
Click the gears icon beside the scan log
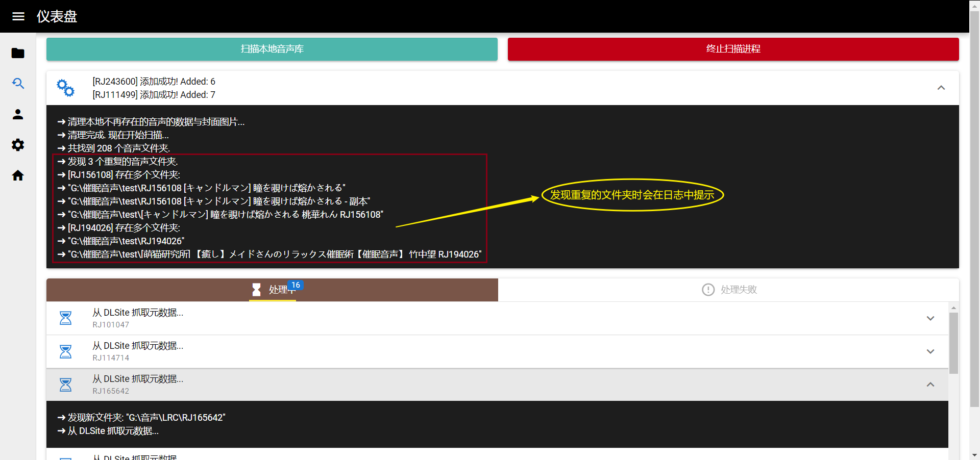coord(65,88)
